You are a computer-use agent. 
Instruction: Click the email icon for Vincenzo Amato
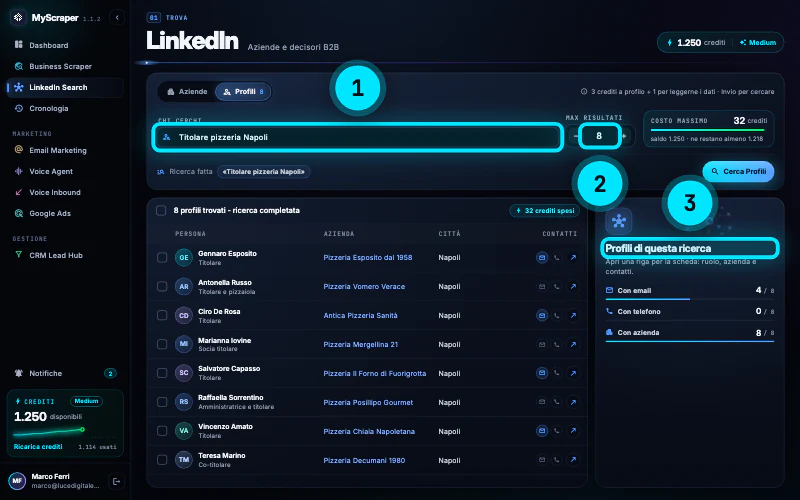coord(542,431)
